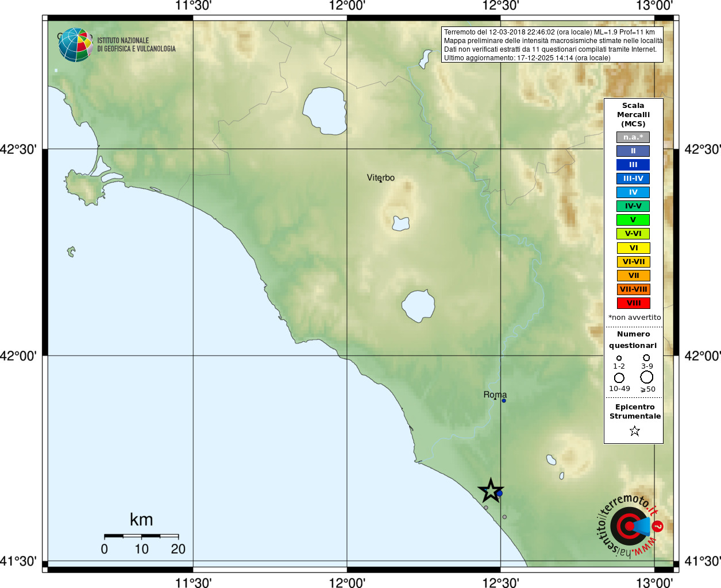Screen dimensions: 721x588
Task: Select the intensity IV-V legend swatch
Action: pyautogui.click(x=633, y=206)
